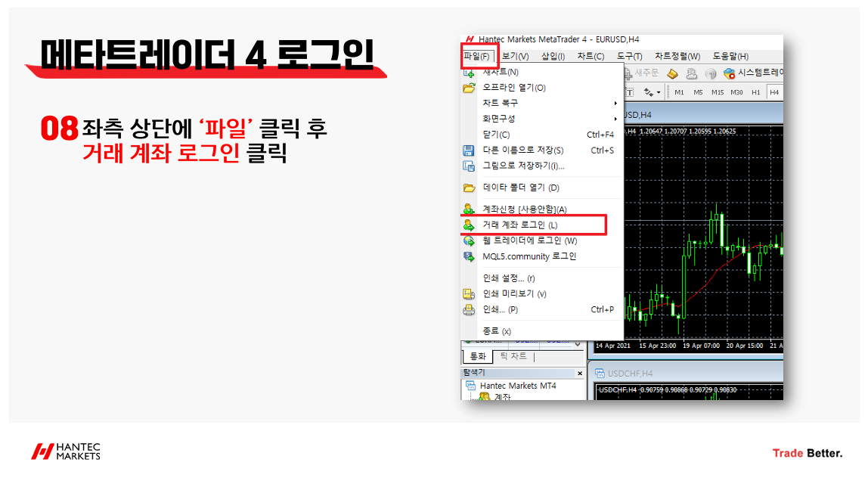Choose MQL5.community 로그인 entry
This screenshot has width=868, height=487.
(543, 256)
